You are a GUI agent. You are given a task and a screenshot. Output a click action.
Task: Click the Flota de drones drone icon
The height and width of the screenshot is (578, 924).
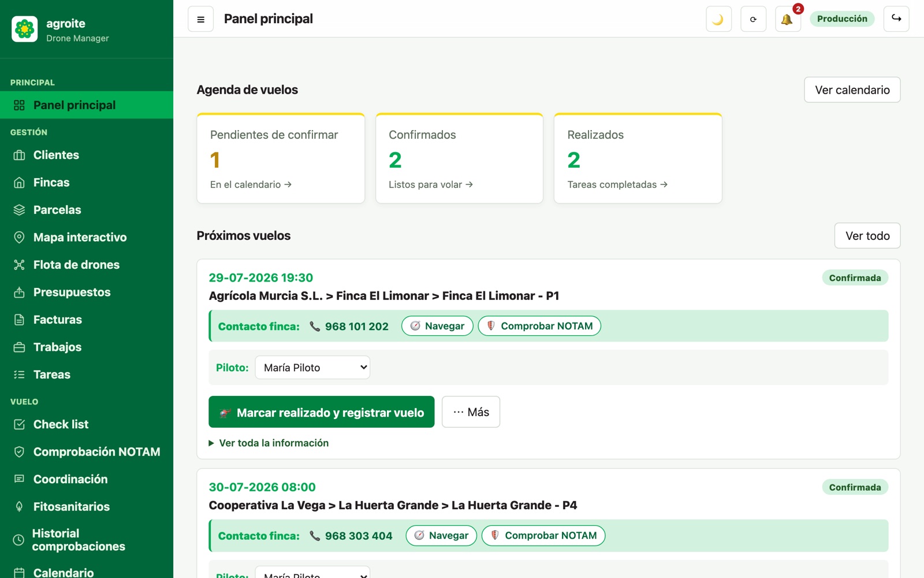point(19,265)
